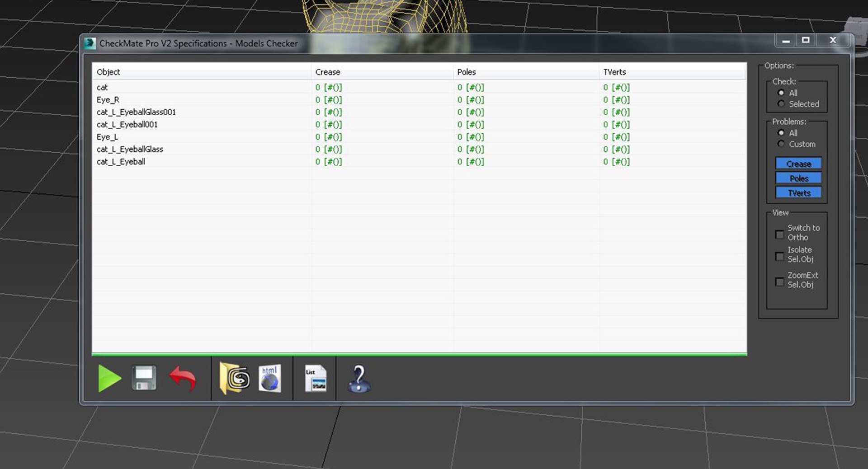Select the Problems All radio button
Image resolution: width=868 pixels, height=469 pixels.
point(781,133)
